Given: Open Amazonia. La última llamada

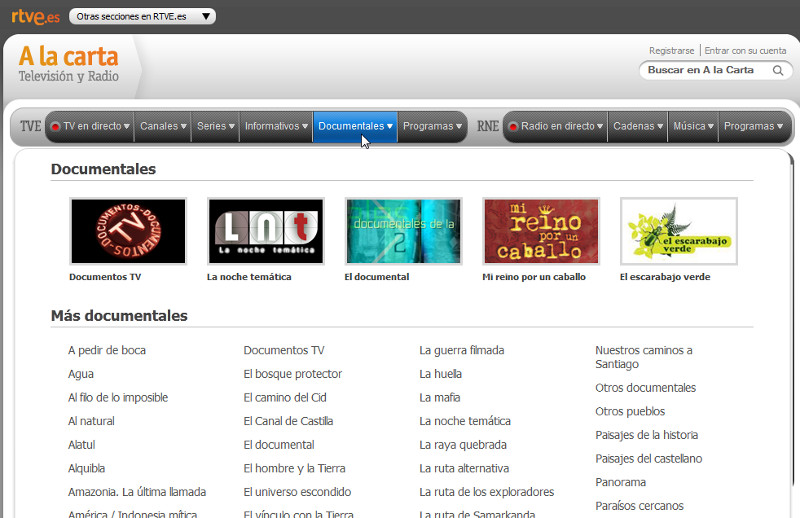Looking at the screenshot, I should (x=137, y=492).
